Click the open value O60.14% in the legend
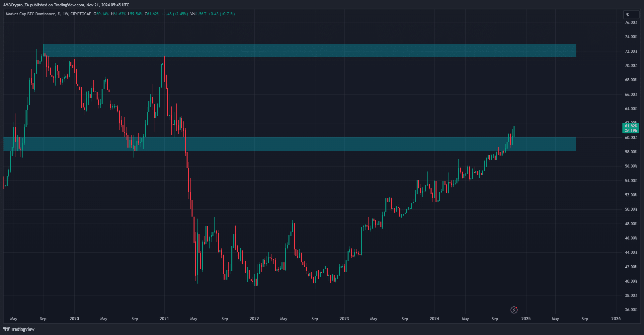 tap(101, 14)
